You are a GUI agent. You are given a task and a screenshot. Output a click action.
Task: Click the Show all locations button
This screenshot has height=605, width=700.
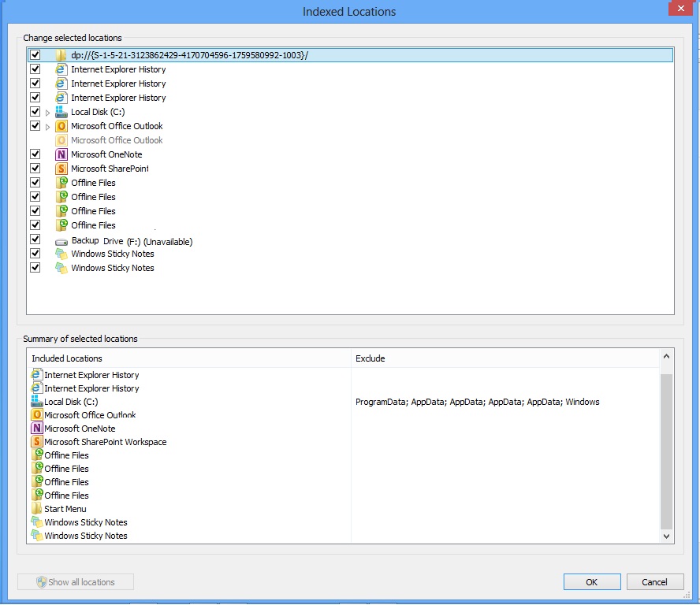(x=76, y=582)
